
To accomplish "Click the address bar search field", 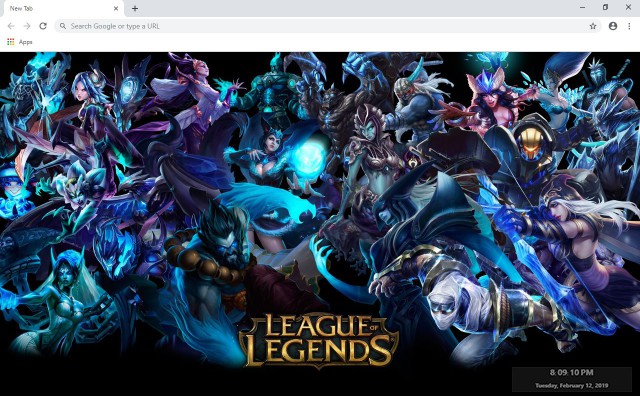I will [x=328, y=26].
